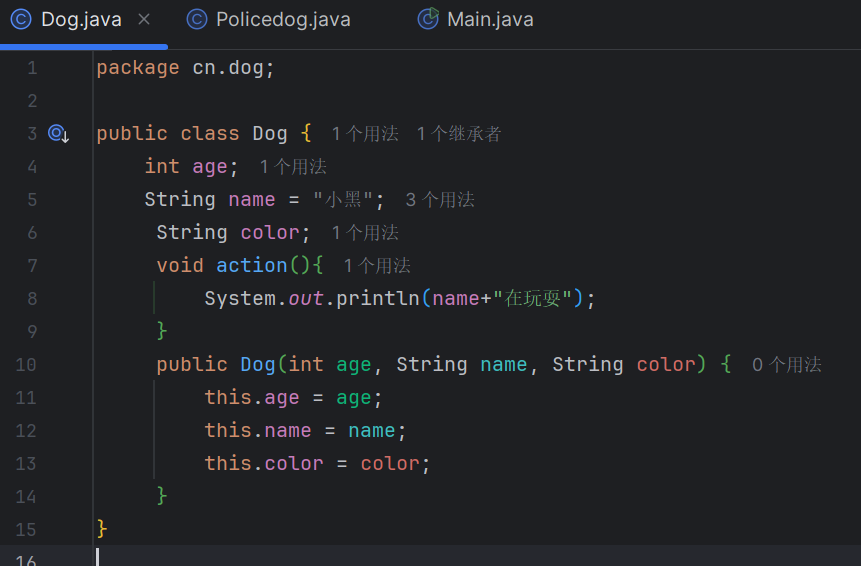Open the Main.java tab
Screen dimensions: 861x566
pyautogui.click(x=490, y=19)
